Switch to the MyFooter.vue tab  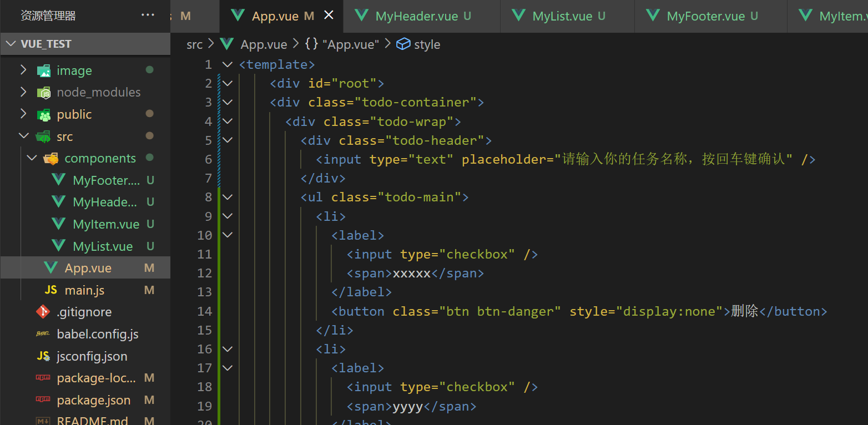point(711,16)
